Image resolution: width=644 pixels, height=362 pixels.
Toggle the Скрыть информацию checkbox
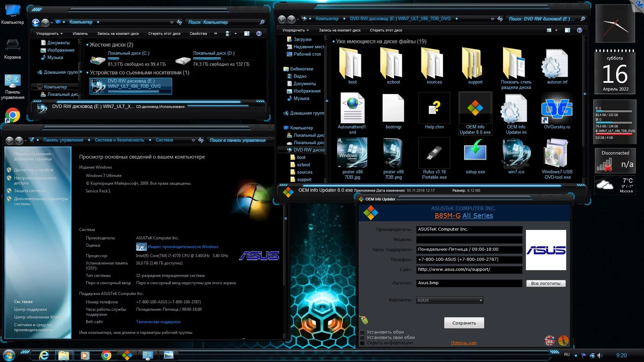[362, 343]
